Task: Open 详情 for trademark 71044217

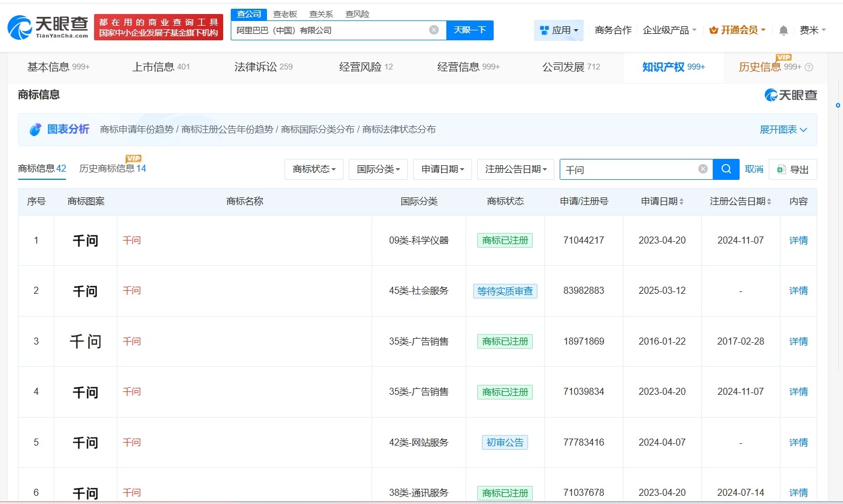Action: [798, 240]
